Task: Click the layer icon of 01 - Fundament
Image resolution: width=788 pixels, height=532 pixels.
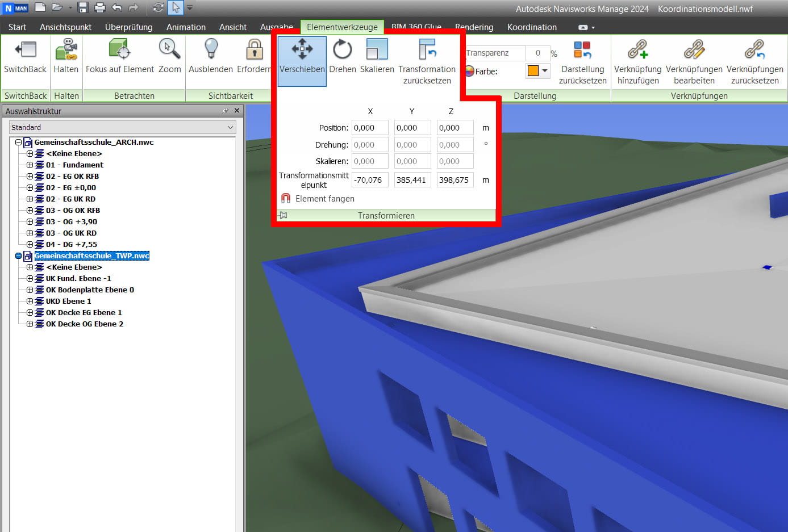Action: pos(39,165)
